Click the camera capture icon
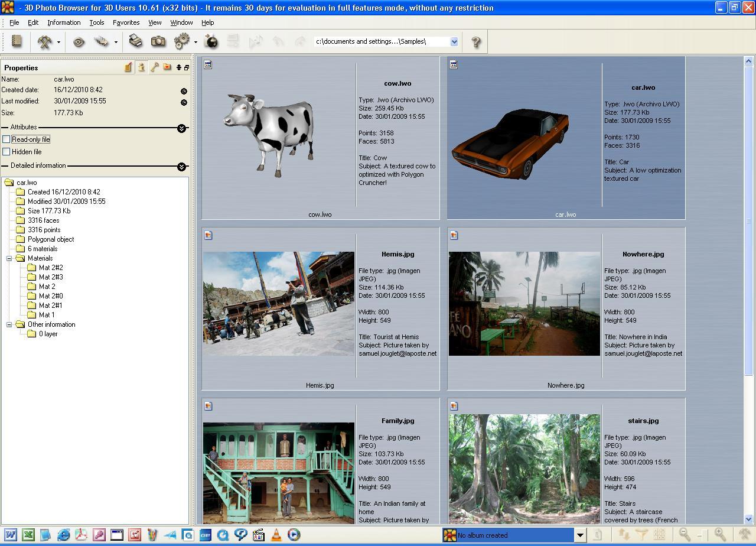Screen dimensions: 756x546 coord(158,41)
